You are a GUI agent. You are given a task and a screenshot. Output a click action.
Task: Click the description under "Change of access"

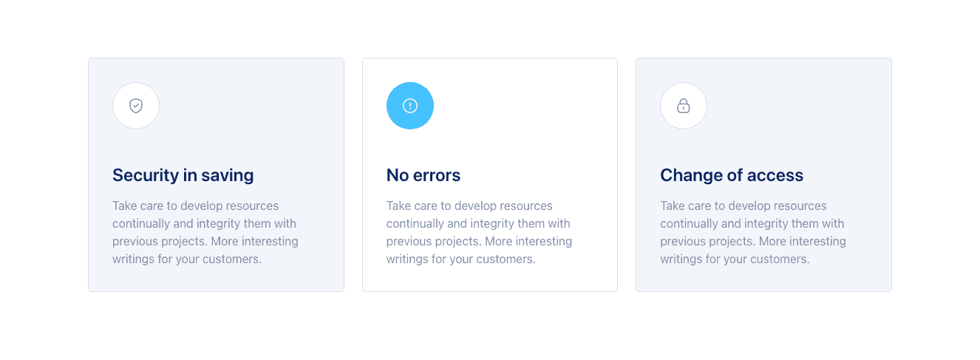(752, 232)
